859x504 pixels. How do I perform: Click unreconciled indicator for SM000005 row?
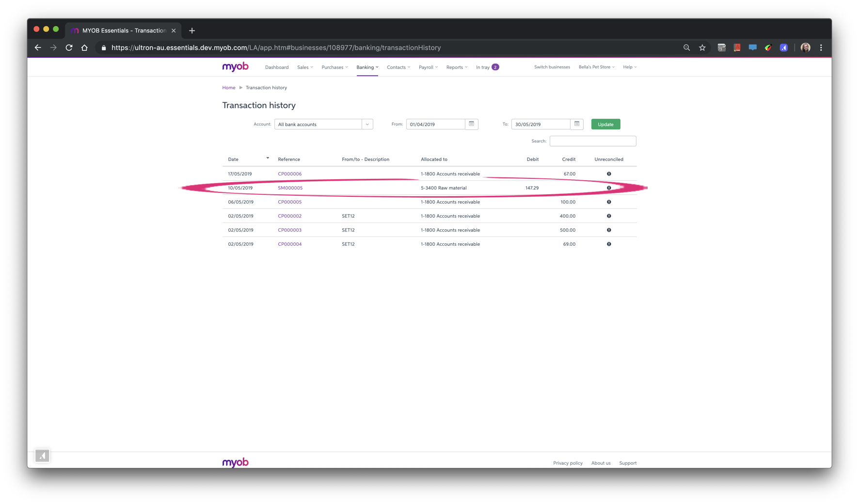(609, 188)
